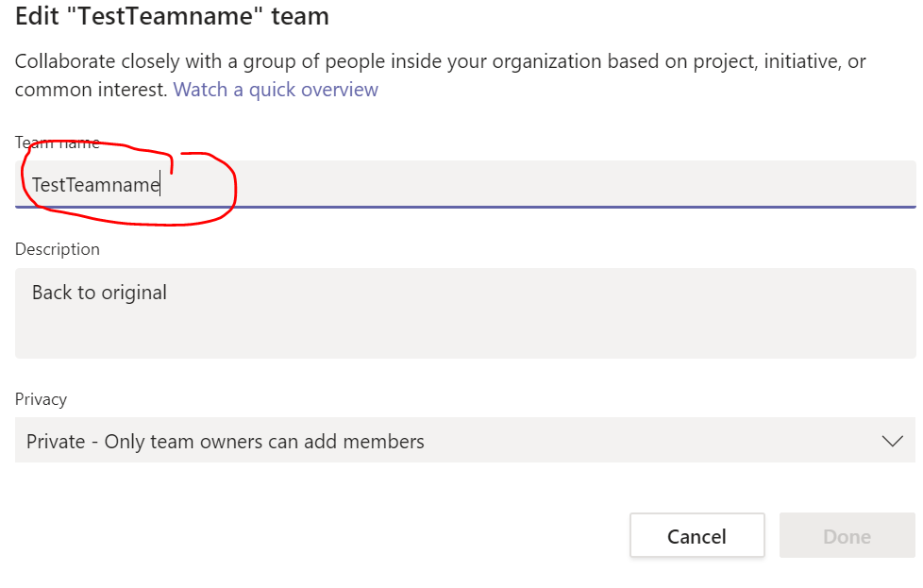Click the Description field label

click(x=58, y=249)
